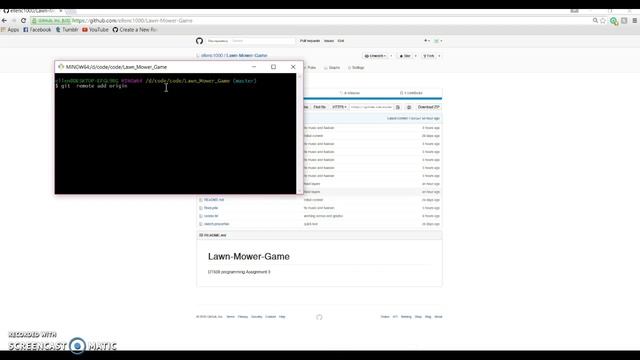The width and height of the screenshot is (640, 360).
Task: Open Gist in GitHub header
Action: pyautogui.click(x=341, y=41)
